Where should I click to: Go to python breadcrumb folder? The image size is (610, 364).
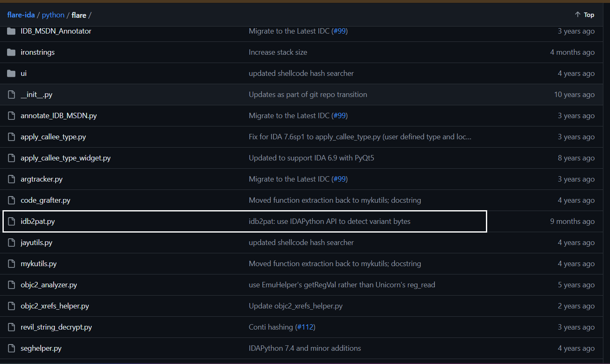[x=53, y=15]
